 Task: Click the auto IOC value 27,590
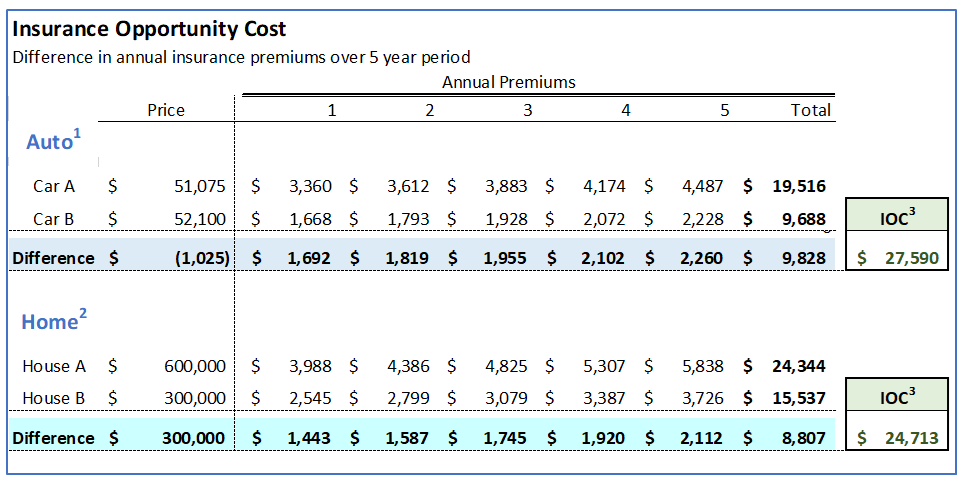point(911,258)
